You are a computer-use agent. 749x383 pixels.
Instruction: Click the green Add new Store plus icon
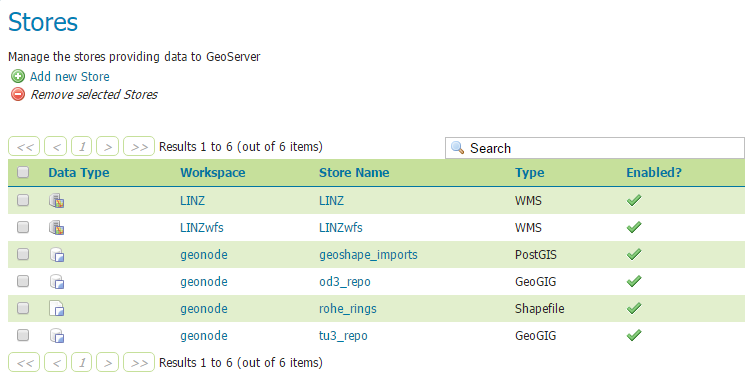coord(18,76)
